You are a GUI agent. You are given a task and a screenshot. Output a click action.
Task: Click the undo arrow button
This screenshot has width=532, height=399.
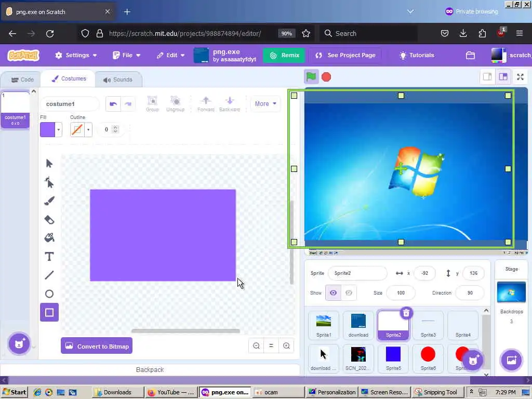point(113,104)
